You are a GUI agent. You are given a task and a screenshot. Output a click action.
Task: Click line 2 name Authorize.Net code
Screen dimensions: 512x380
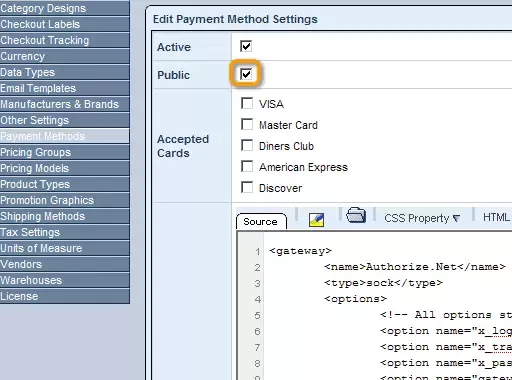pyautogui.click(x=415, y=267)
